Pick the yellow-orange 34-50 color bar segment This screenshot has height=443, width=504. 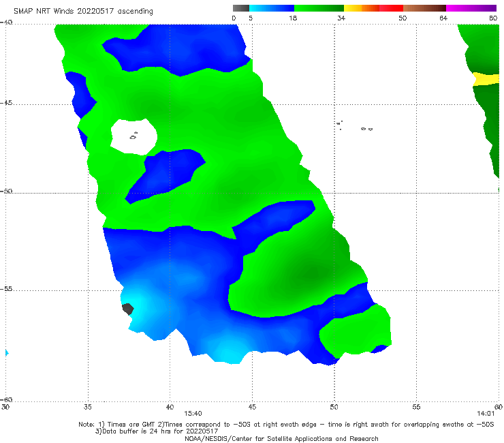tap(373, 8)
